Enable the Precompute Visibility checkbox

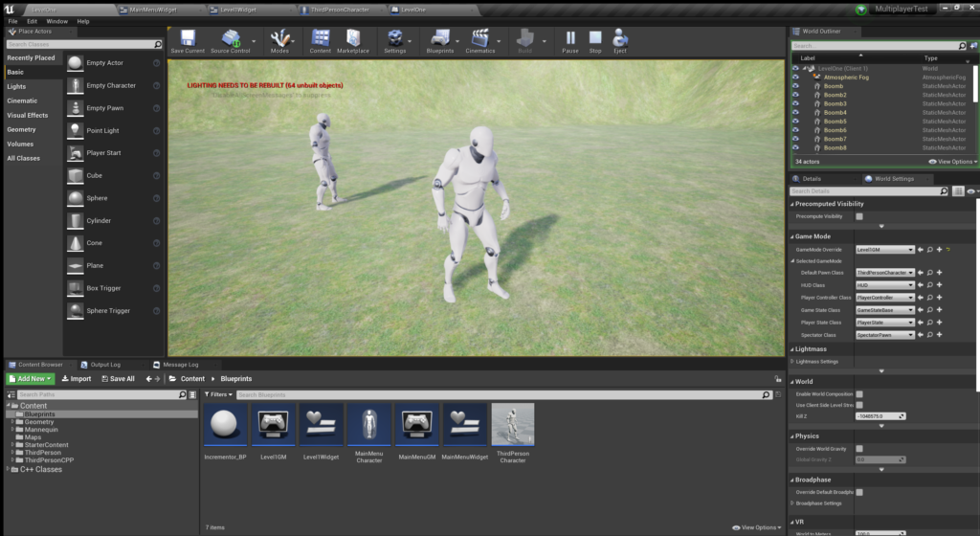pyautogui.click(x=859, y=216)
